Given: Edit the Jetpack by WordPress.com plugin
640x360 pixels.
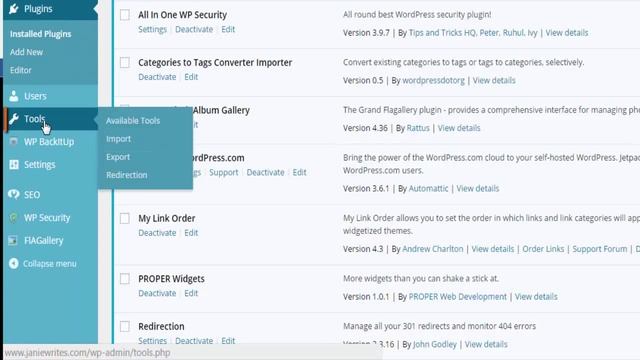Looking at the screenshot, I should tap(299, 172).
